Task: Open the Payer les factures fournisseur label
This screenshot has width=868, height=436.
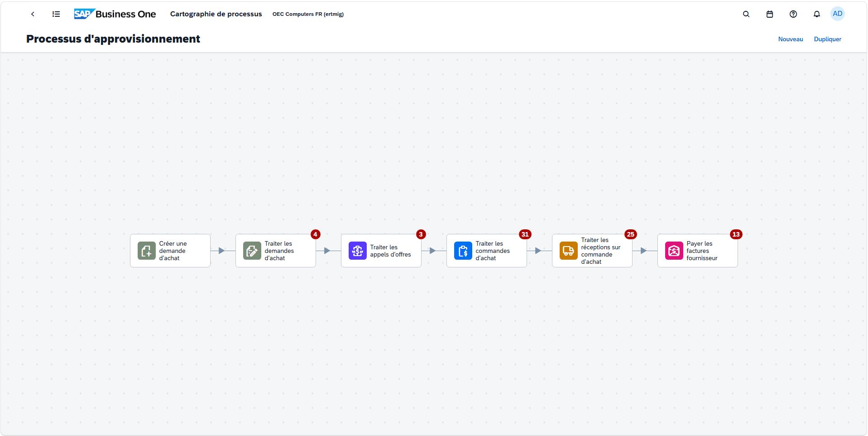Action: (702, 251)
